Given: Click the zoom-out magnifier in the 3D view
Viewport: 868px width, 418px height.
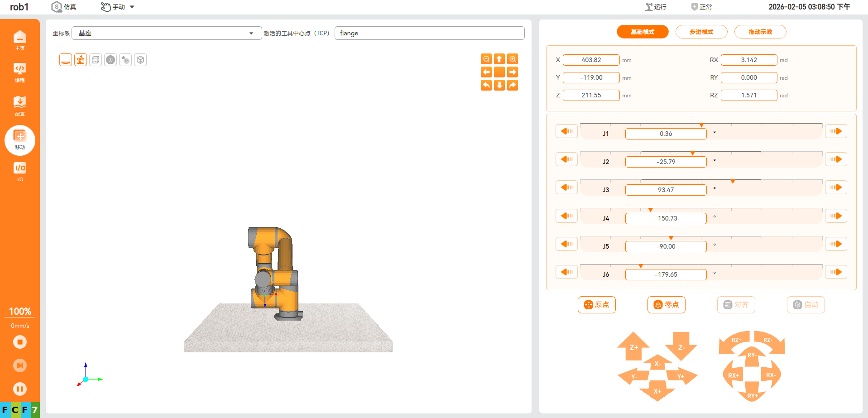Looking at the screenshot, I should click(x=486, y=59).
